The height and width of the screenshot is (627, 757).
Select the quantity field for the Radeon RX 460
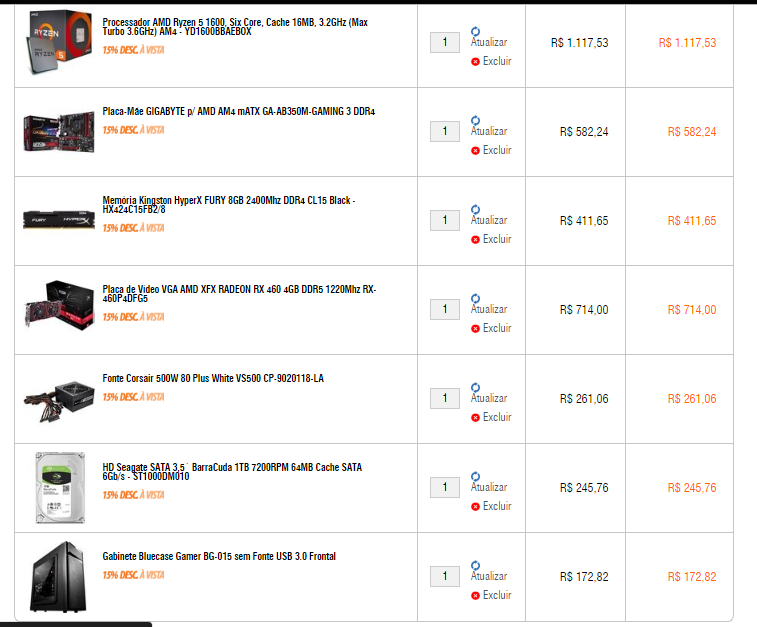tap(445, 309)
